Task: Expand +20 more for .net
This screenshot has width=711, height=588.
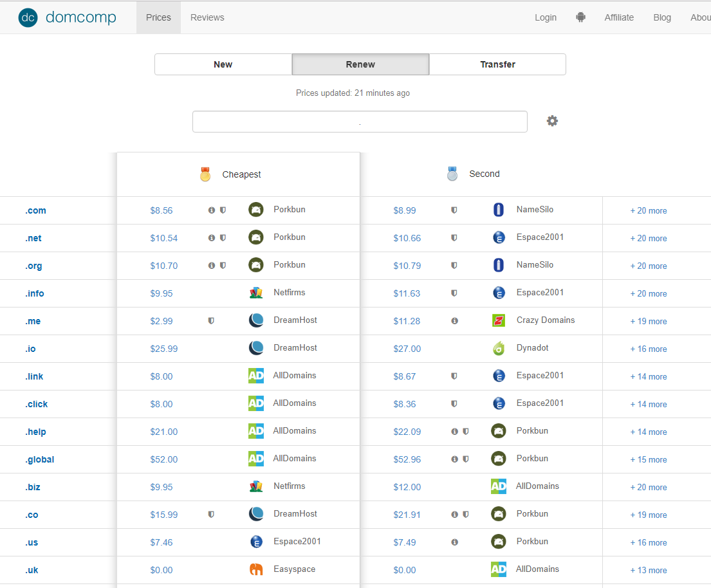Action: coord(649,238)
